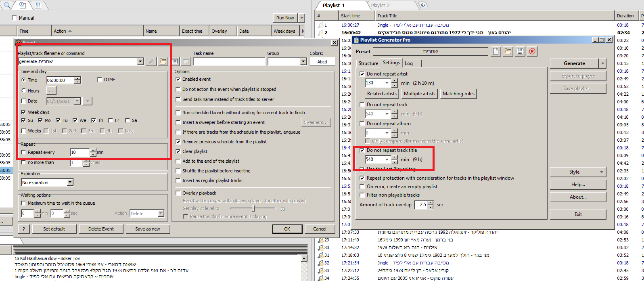Open the Expiration dropdown showing No expiration
Screen dimensions: 644x281
tap(70, 182)
